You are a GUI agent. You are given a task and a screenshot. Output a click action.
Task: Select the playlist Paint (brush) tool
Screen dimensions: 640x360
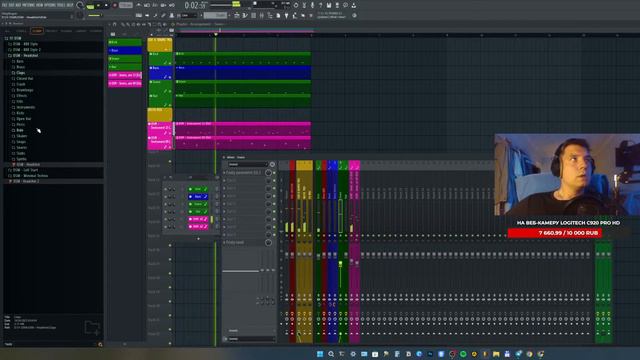128,24
